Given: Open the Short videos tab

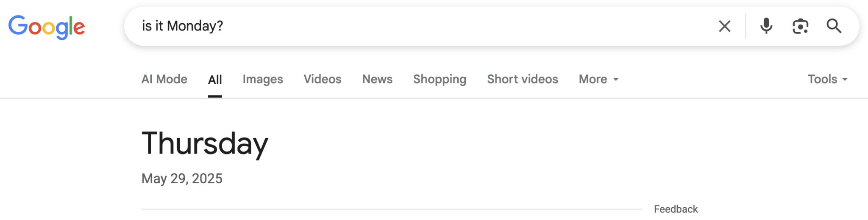Looking at the screenshot, I should (x=523, y=79).
